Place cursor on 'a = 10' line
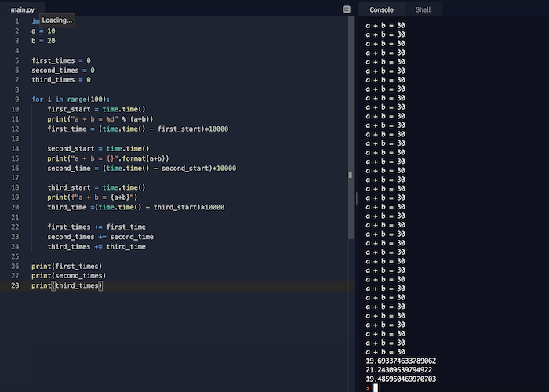 point(43,31)
